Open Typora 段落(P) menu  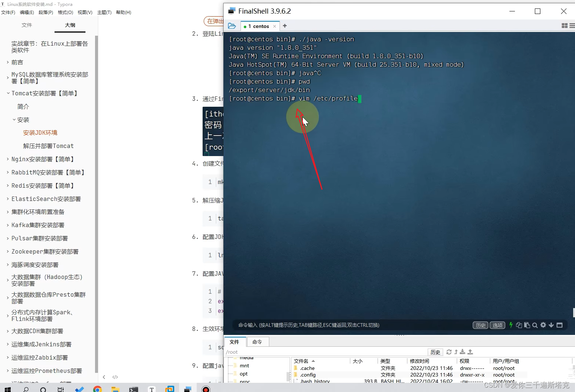pos(46,12)
